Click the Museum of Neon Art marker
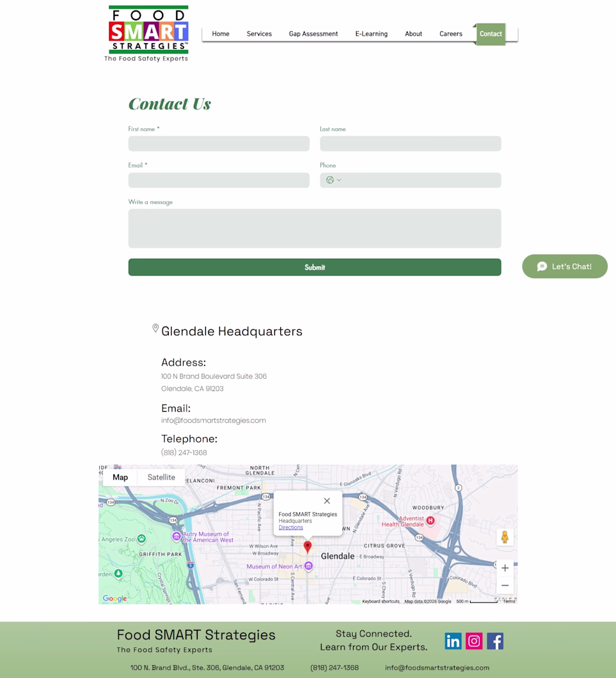616x678 pixels. (308, 566)
